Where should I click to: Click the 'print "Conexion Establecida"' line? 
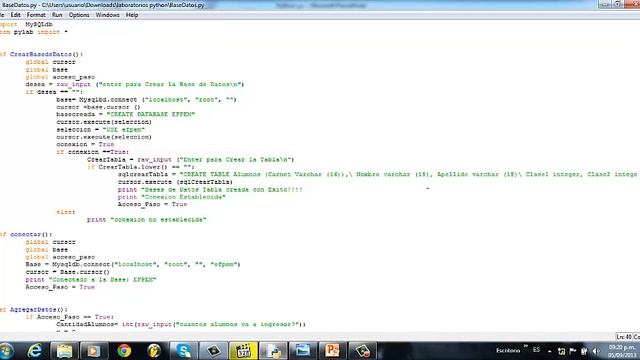(172, 197)
